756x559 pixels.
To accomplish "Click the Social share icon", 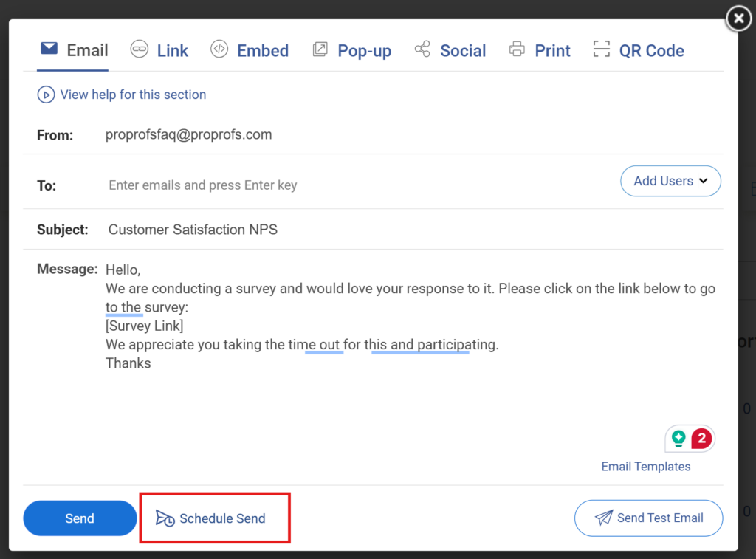I will [422, 49].
